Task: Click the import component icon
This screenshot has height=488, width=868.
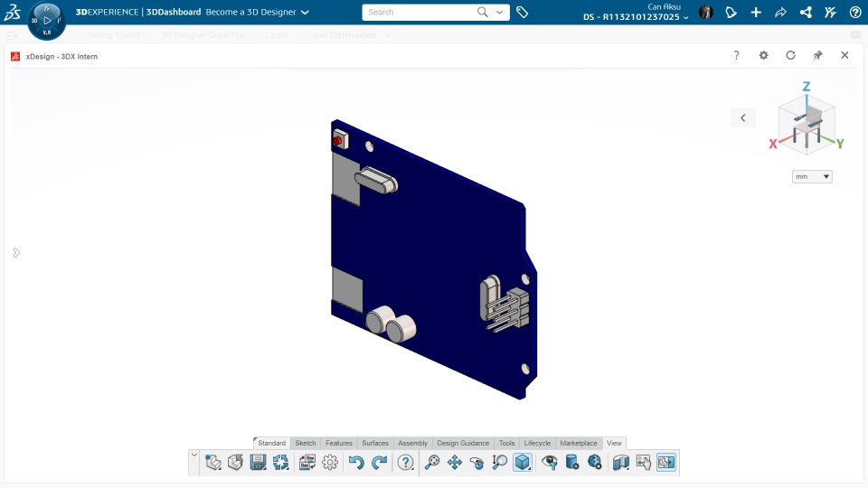Action: click(x=235, y=462)
